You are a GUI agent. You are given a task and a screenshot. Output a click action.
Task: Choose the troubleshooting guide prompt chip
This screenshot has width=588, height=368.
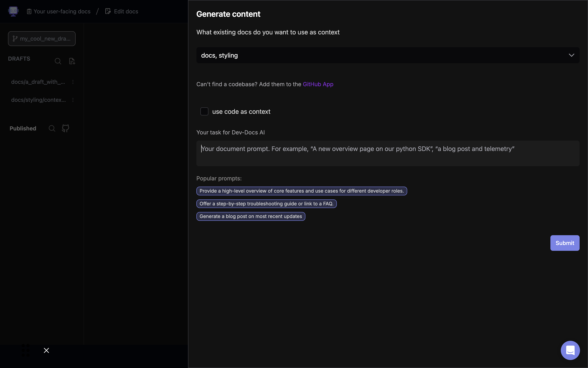pyautogui.click(x=266, y=204)
